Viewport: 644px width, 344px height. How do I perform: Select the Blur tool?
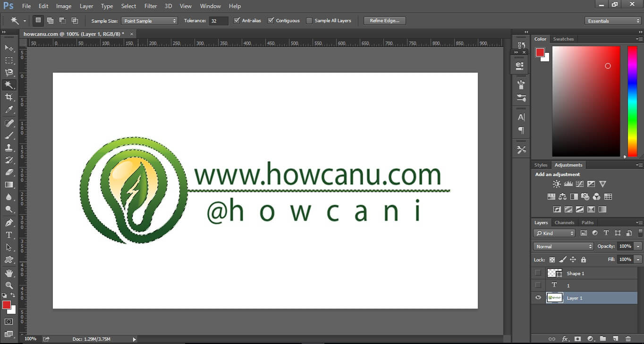point(9,197)
